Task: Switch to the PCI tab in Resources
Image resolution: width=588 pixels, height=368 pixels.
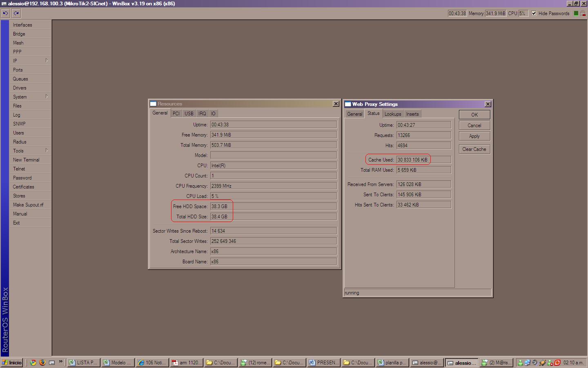Action: click(176, 114)
